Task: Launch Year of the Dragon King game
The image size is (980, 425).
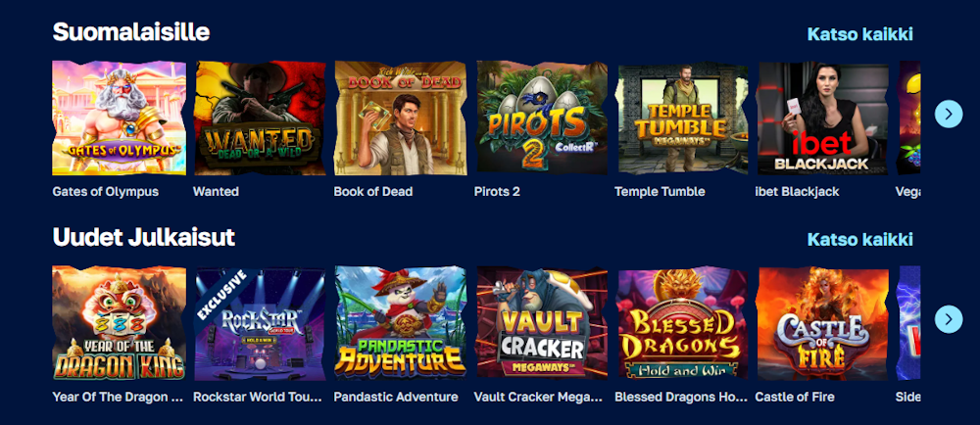Action: pyautogui.click(x=119, y=323)
